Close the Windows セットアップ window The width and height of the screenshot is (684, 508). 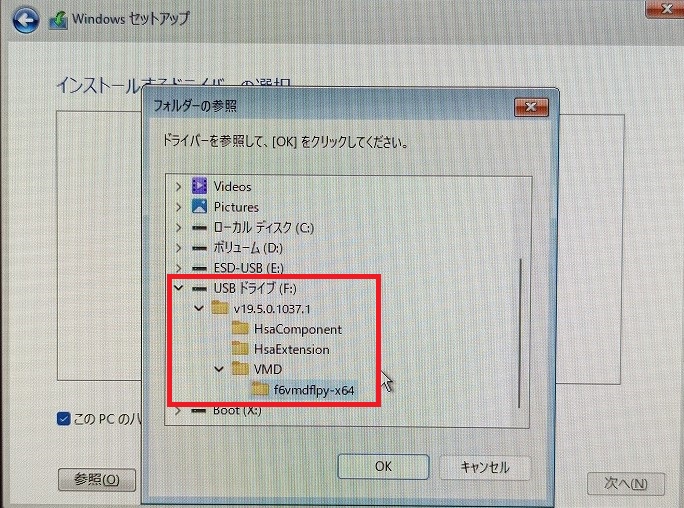[x=665, y=9]
